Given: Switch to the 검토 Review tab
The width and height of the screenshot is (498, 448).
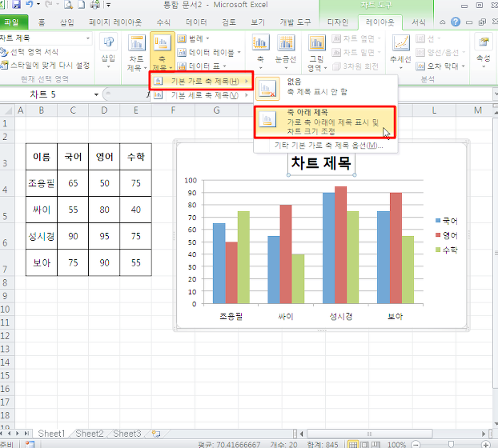Looking at the screenshot, I should pos(229,22).
